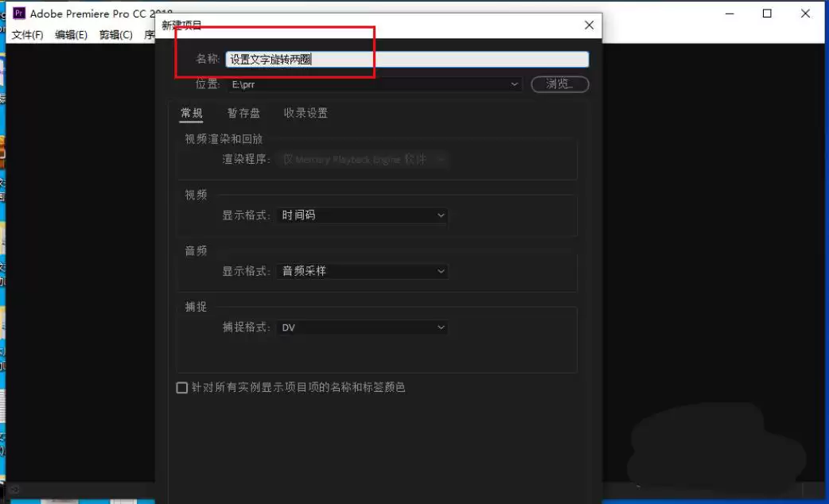The height and width of the screenshot is (504, 829).
Task: Click the 名称 project name input field
Action: click(x=407, y=59)
